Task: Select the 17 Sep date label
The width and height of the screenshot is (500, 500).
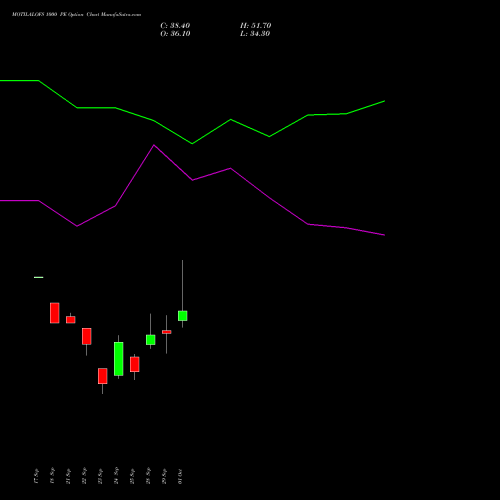Action: [36, 476]
